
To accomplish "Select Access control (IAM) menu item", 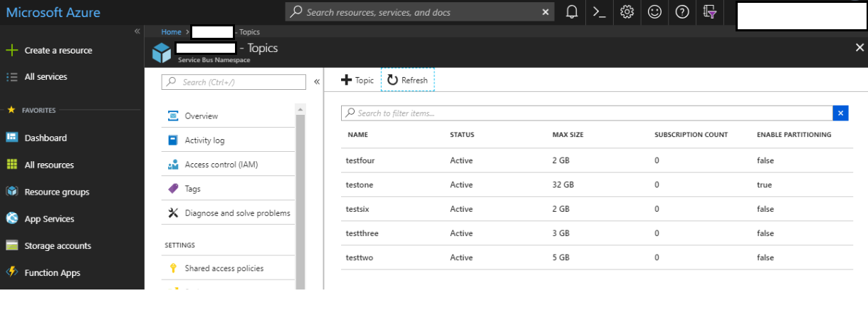I will 228,165.
